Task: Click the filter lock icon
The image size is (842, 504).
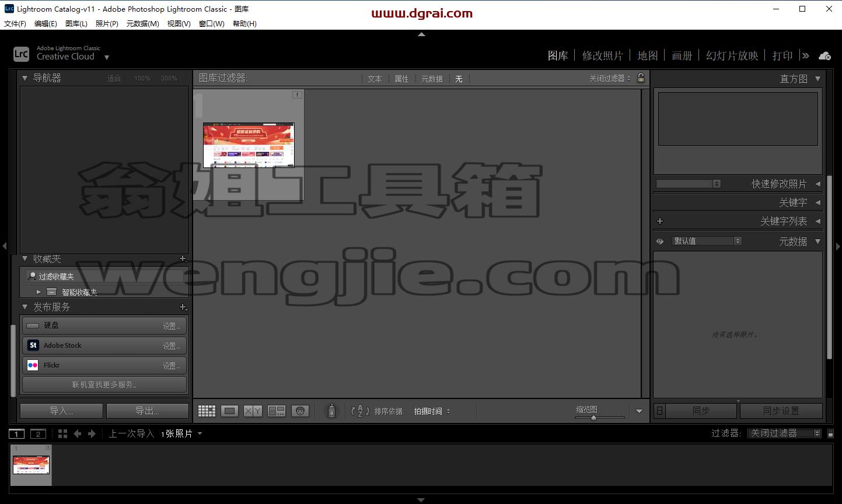Action: [x=641, y=78]
